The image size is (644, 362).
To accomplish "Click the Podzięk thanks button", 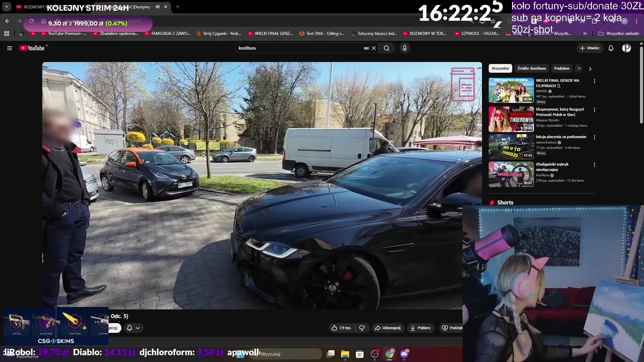I will click(x=452, y=328).
